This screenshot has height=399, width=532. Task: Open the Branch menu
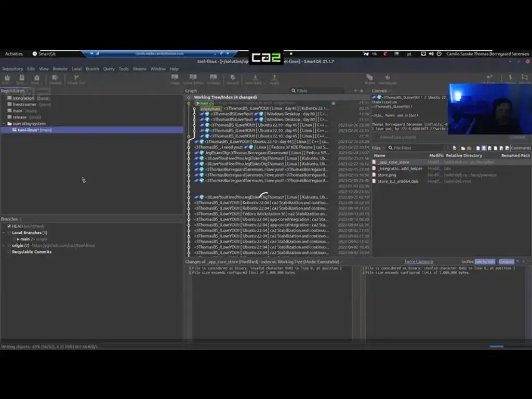(92, 69)
